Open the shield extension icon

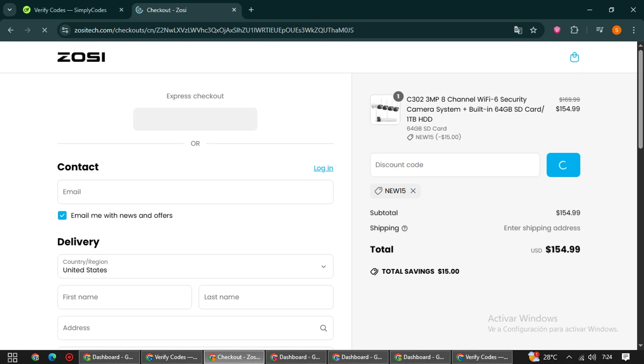[557, 30]
